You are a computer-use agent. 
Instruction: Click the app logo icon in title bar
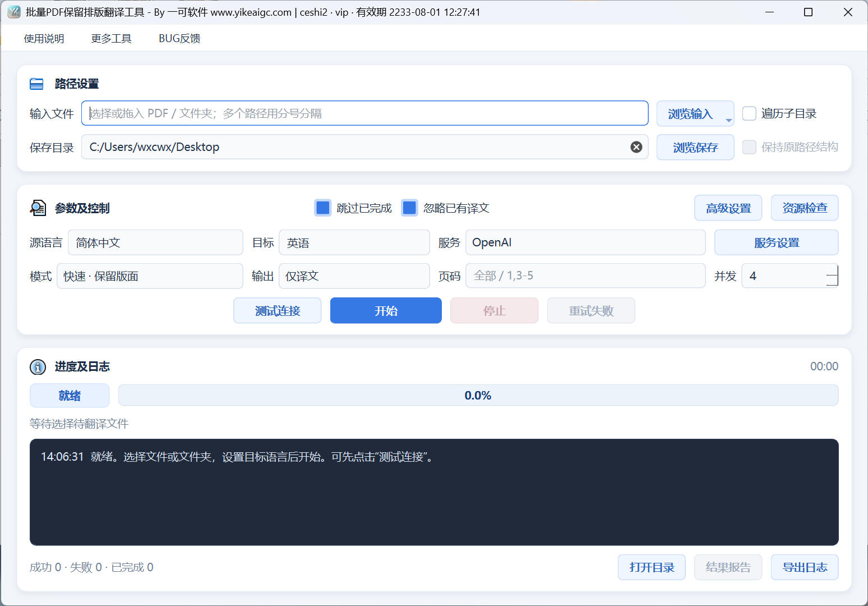13,12
